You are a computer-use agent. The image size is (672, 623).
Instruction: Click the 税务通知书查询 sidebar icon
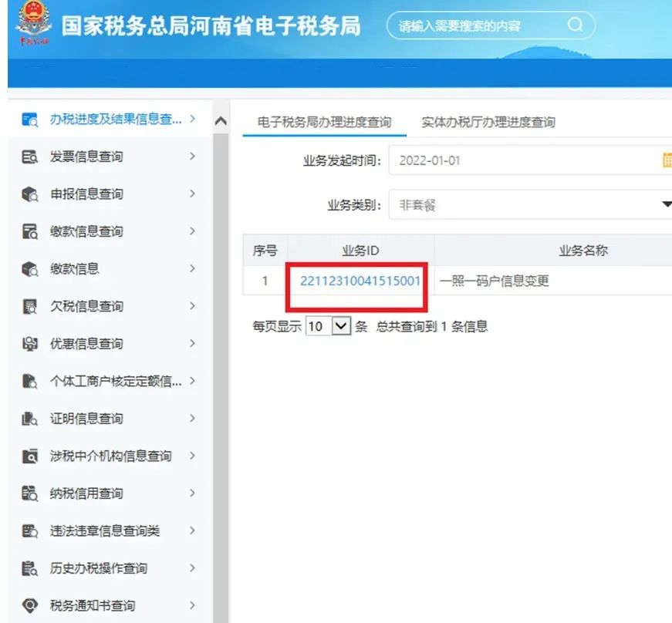tap(29, 605)
